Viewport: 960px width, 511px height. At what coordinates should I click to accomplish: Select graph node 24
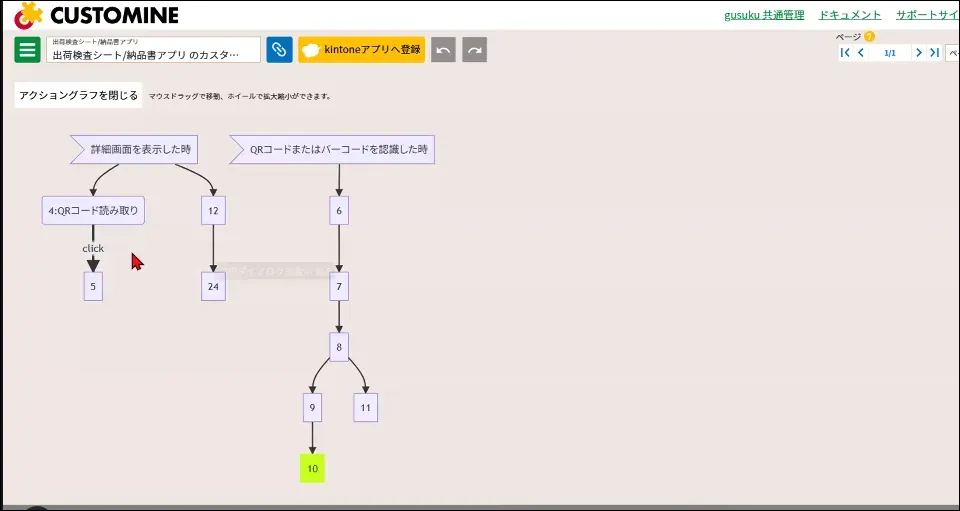tap(213, 286)
